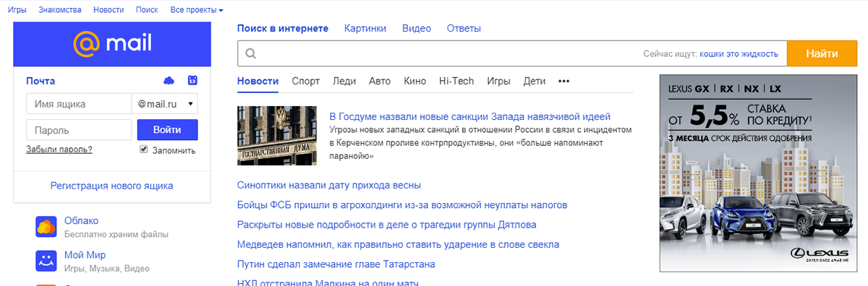Image resolution: width=868 pixels, height=286 pixels.
Task: Switch to the Спорт news tab
Action: click(x=306, y=81)
